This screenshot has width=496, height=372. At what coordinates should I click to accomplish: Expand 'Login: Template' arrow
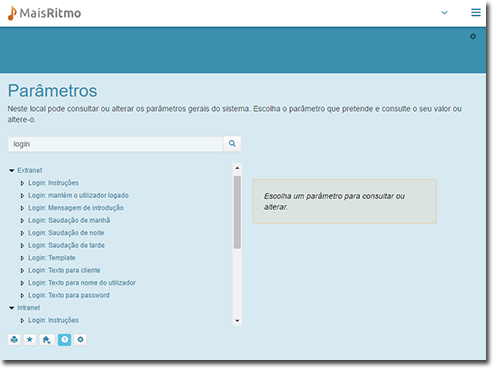[22, 258]
